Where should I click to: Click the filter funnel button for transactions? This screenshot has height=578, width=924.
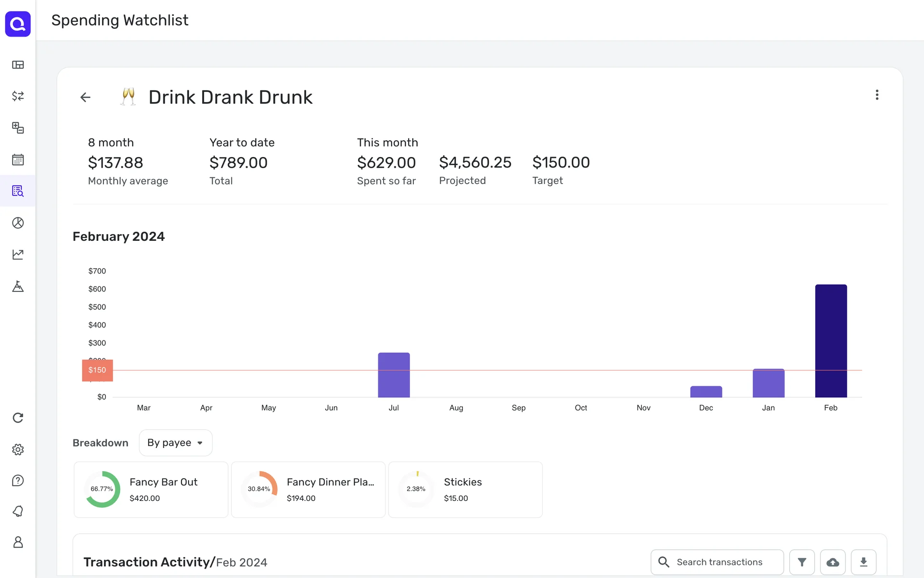[802, 562]
